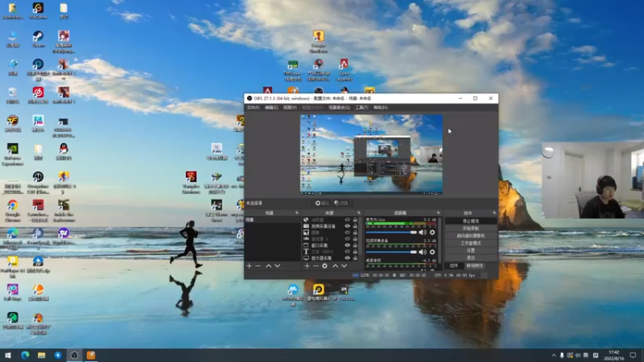Select the display capture source monitor icon
The height and width of the screenshot is (362, 644).
coord(306,257)
